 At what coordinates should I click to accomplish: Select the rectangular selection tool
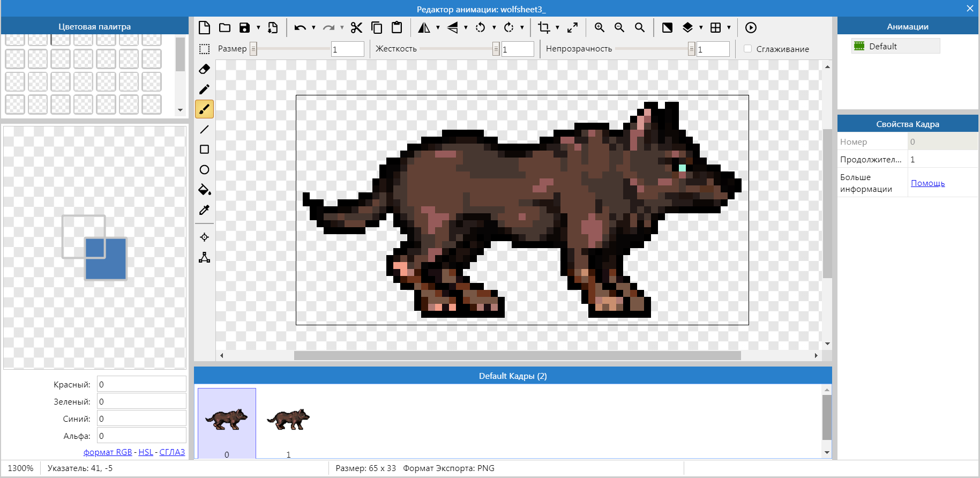tap(204, 49)
